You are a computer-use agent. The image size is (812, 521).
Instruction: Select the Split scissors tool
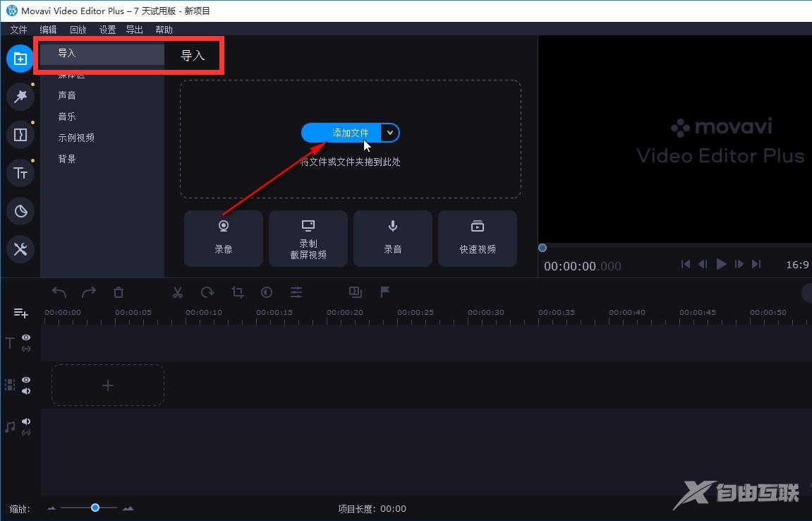[178, 292]
